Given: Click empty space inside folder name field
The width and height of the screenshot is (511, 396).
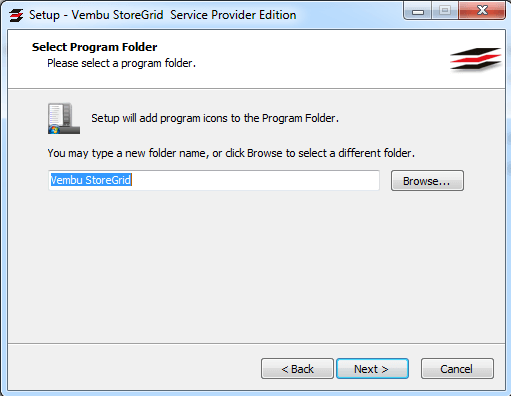Looking at the screenshot, I should pyautogui.click(x=255, y=180).
